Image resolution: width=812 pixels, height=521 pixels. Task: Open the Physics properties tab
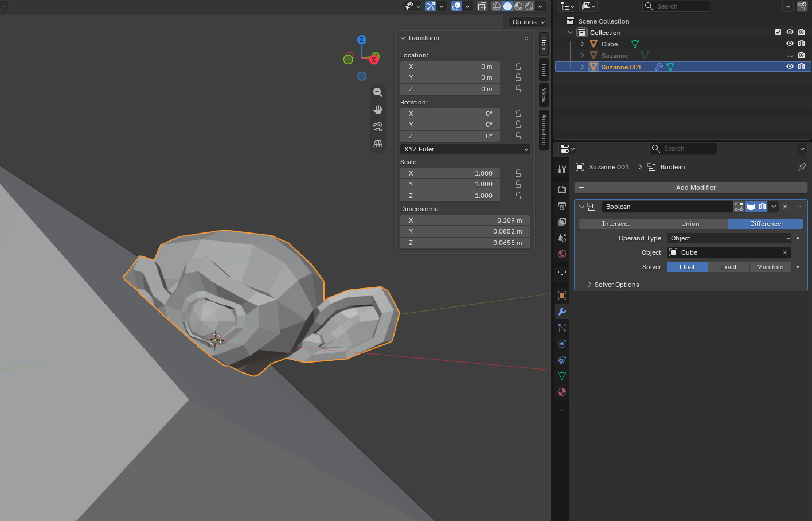(x=562, y=344)
